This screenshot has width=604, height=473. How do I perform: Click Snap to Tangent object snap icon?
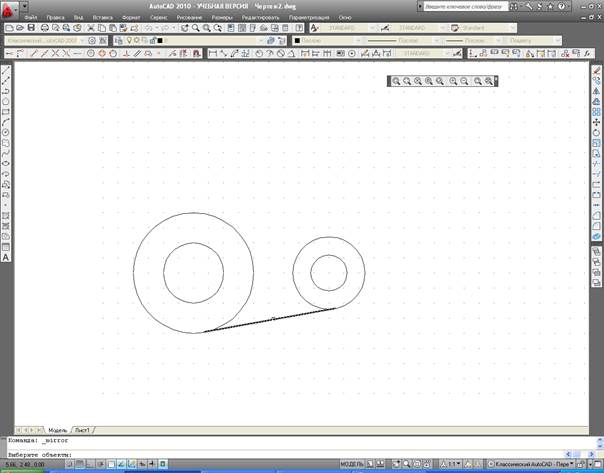[113, 54]
